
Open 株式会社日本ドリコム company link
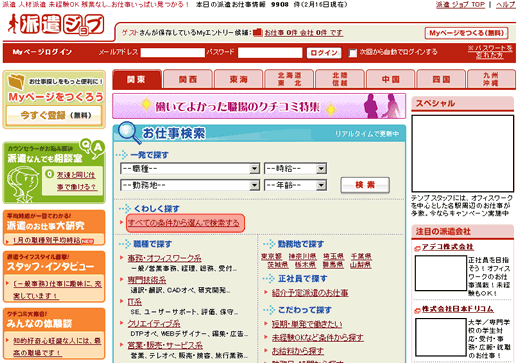pyautogui.click(x=458, y=309)
